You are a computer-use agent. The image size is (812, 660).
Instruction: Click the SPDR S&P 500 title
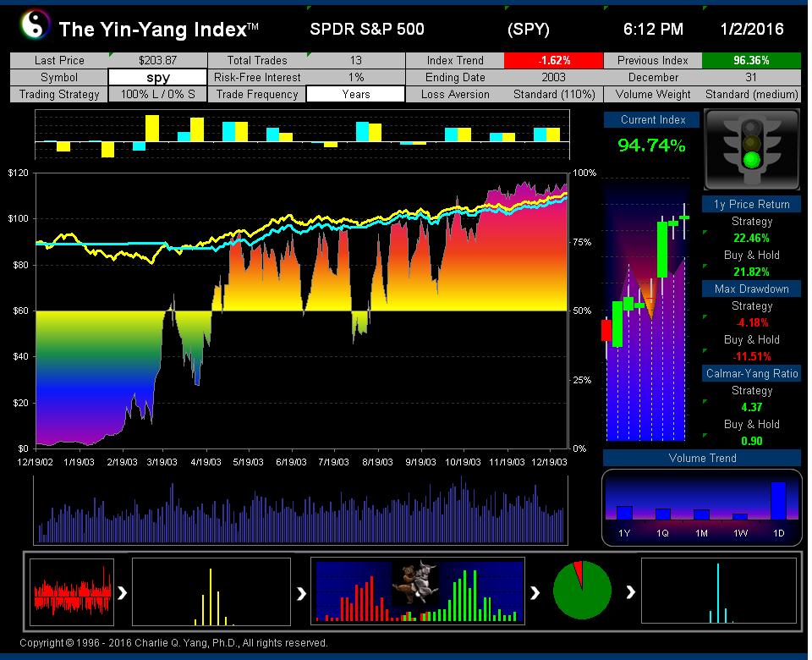367,29
